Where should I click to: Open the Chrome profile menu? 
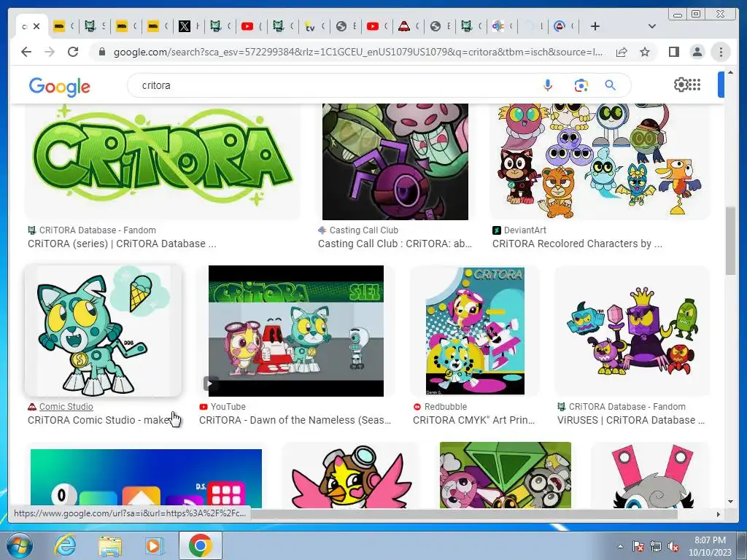coord(697,52)
